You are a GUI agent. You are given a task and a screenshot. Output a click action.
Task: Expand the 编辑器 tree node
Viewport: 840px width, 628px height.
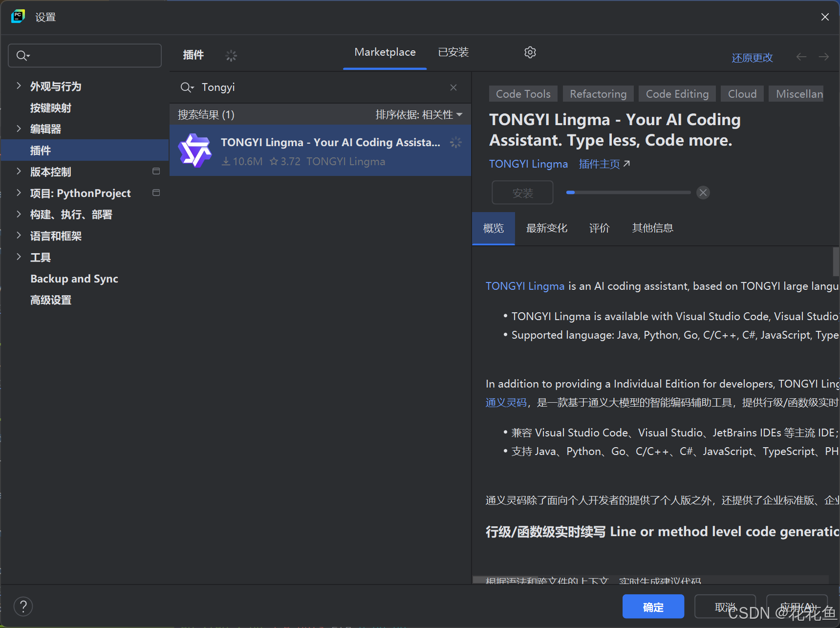coord(19,129)
